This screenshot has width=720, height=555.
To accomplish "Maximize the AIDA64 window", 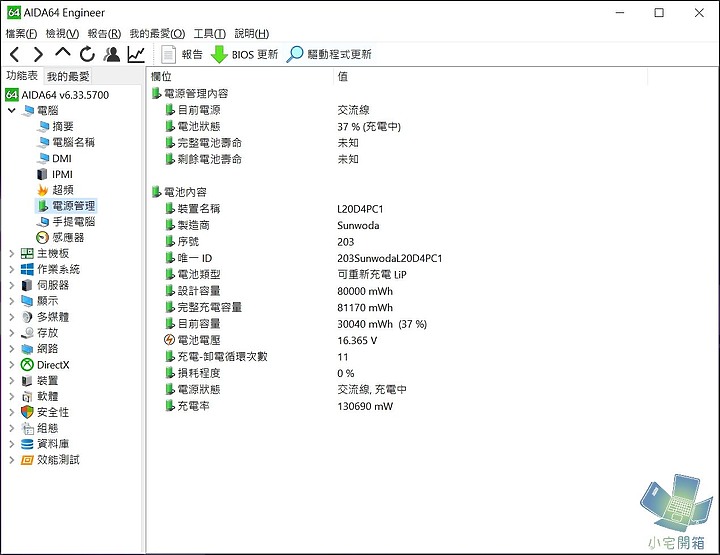I will (659, 13).
